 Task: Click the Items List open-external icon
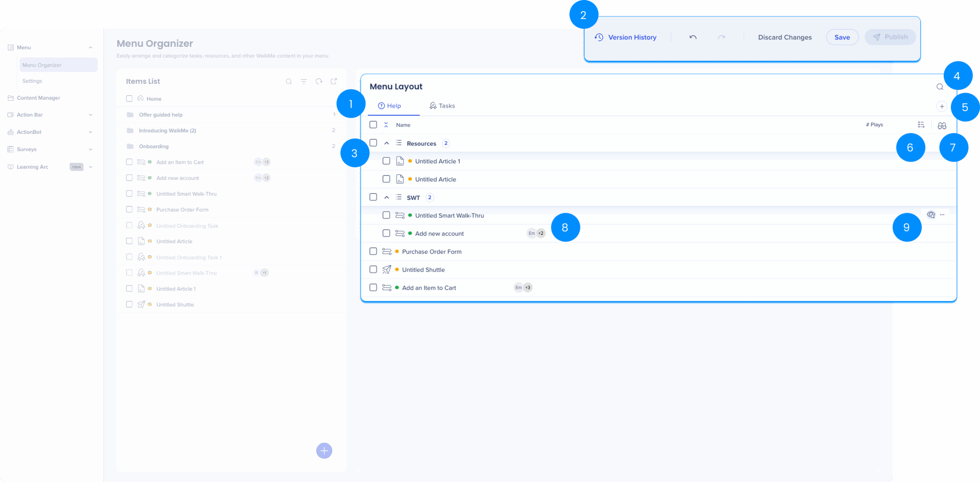pyautogui.click(x=334, y=81)
